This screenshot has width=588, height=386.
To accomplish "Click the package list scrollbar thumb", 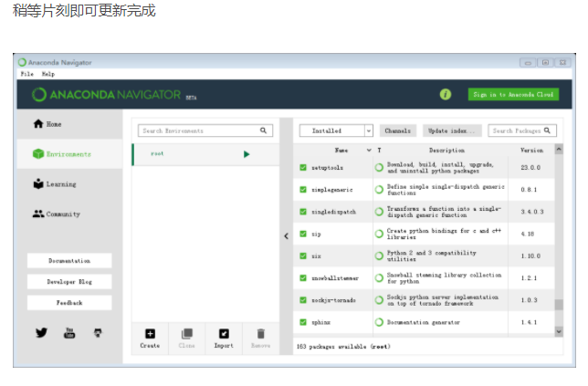I will (x=559, y=305).
